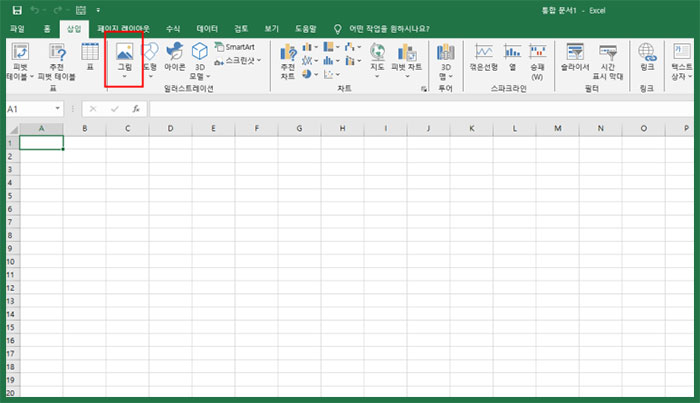Insert a scatter or bubble chart
The image size is (700, 403).
click(x=331, y=74)
